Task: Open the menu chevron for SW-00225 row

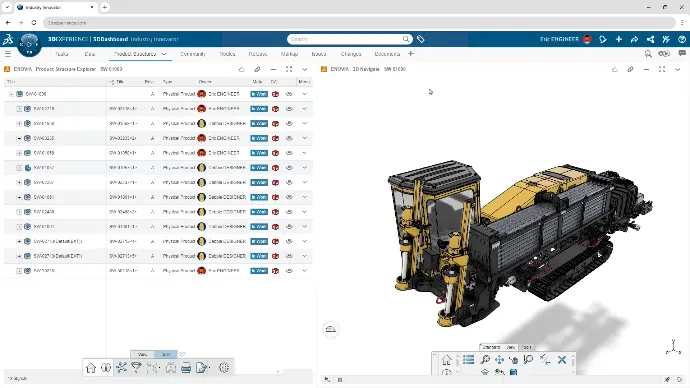Action: (305, 138)
